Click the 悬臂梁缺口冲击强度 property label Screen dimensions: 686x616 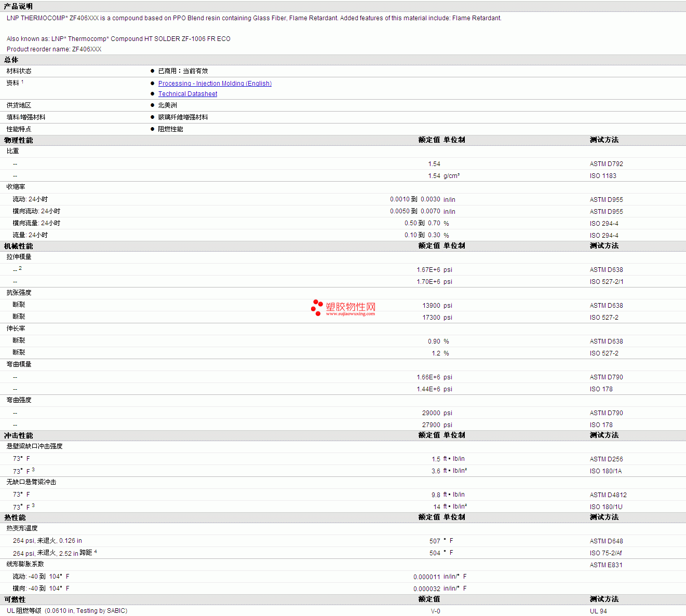click(x=35, y=446)
